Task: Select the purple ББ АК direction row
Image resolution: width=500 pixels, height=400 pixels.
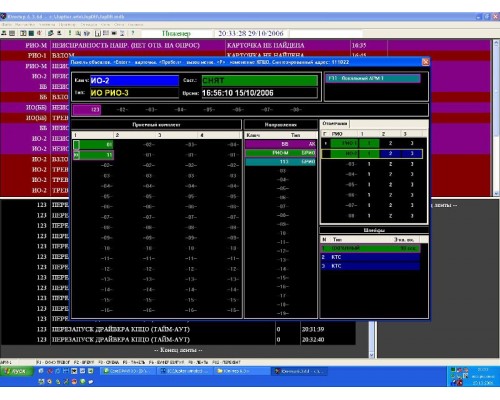Action: (280, 144)
